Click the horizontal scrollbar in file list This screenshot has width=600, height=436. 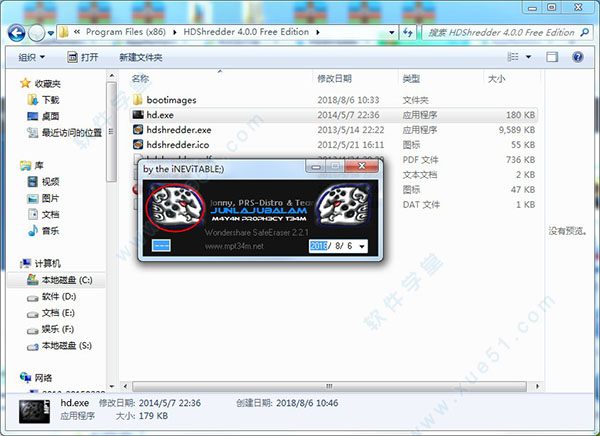click(x=329, y=386)
